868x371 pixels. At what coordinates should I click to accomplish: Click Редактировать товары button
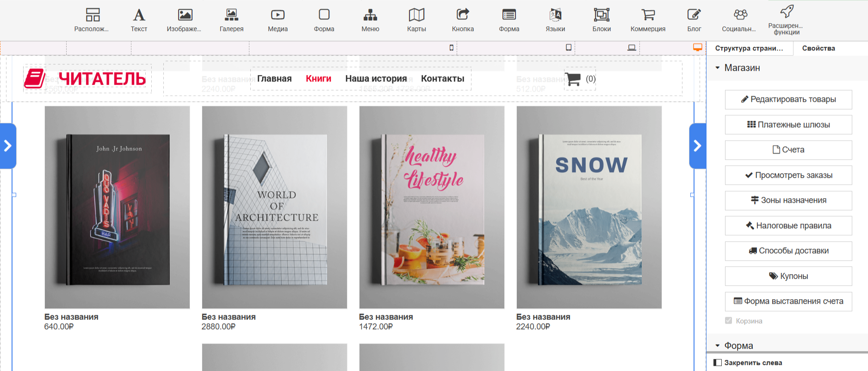788,100
